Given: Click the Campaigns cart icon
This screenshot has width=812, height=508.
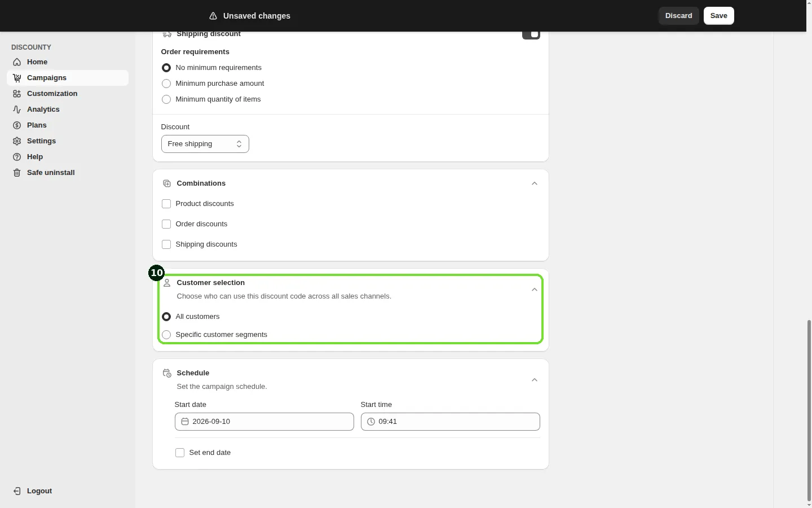Looking at the screenshot, I should pyautogui.click(x=17, y=78).
